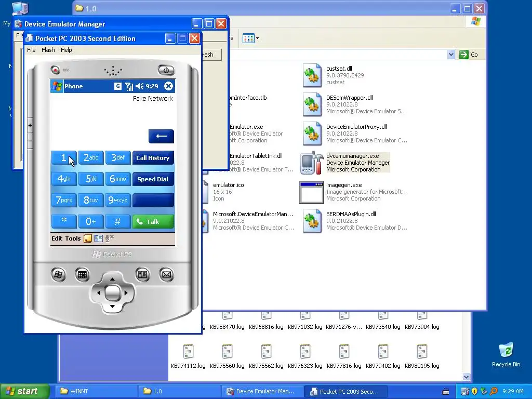Screen dimensions: 532x399
Task: Click the record button on the Pocket PC skin
Action: pyautogui.click(x=55, y=70)
